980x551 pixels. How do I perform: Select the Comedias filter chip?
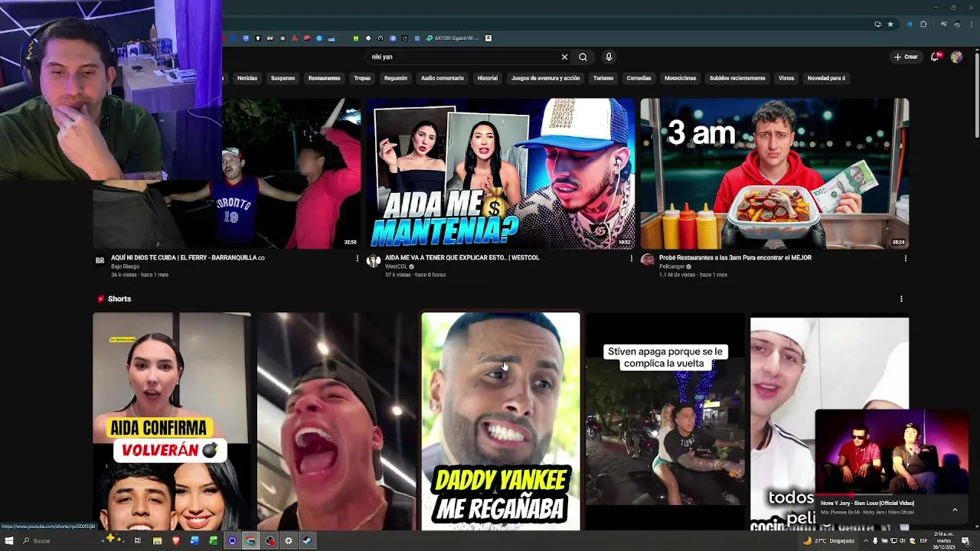tap(639, 78)
